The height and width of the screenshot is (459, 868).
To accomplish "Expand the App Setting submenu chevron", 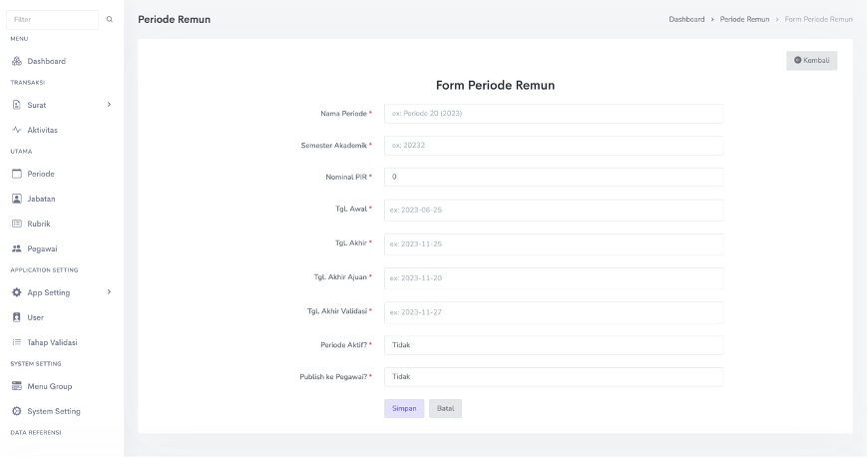I will tap(108, 292).
